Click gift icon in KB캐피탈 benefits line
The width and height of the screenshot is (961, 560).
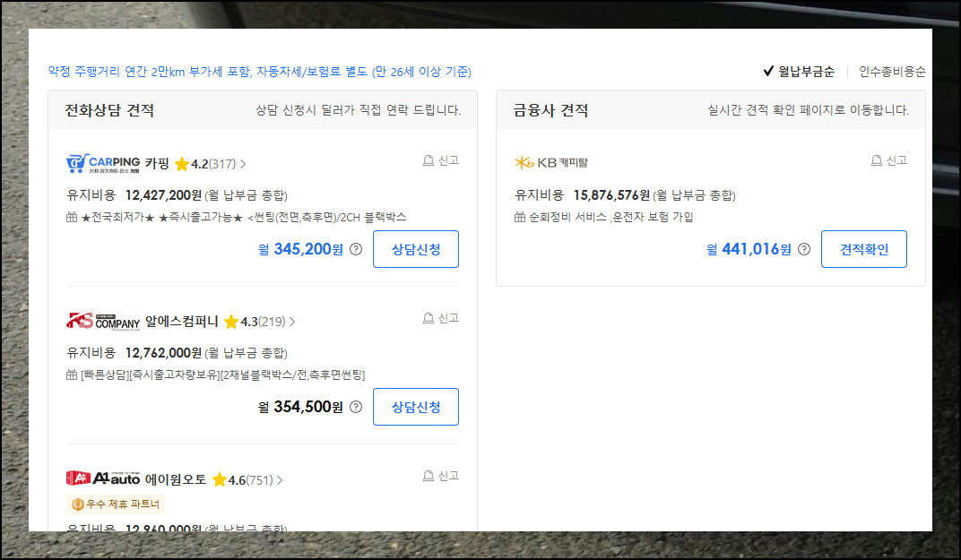(520, 217)
